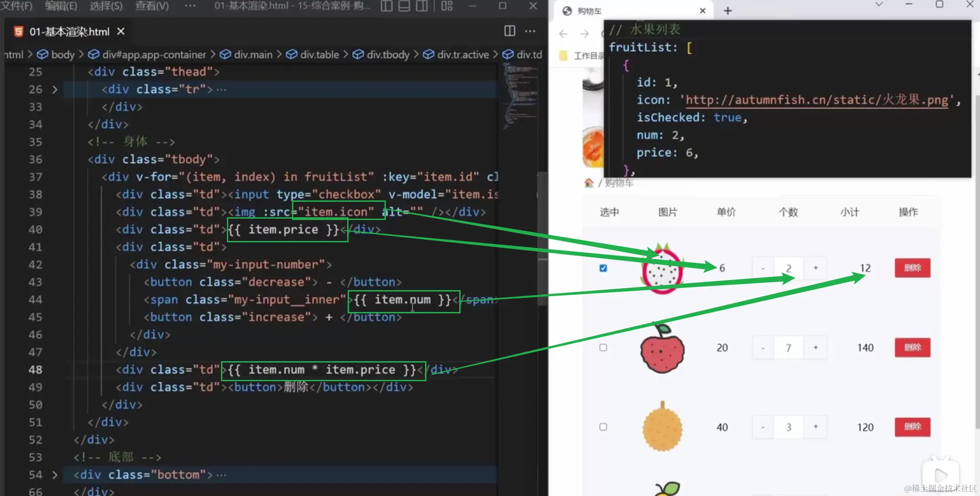Click div.tbody in the breadcrumb
The width and height of the screenshot is (980, 496).
tap(388, 55)
